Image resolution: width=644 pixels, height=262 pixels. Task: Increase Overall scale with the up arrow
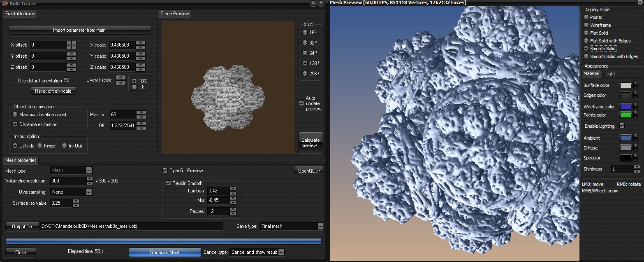(x=120, y=77)
